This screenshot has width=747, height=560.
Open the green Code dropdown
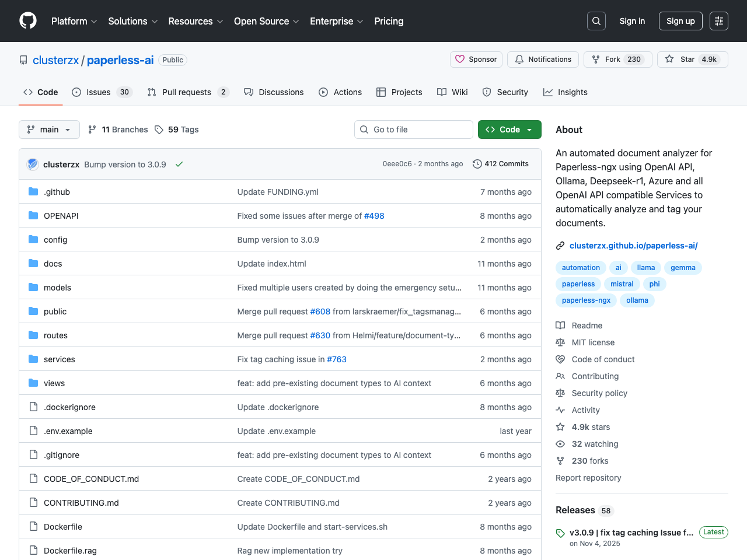(509, 129)
